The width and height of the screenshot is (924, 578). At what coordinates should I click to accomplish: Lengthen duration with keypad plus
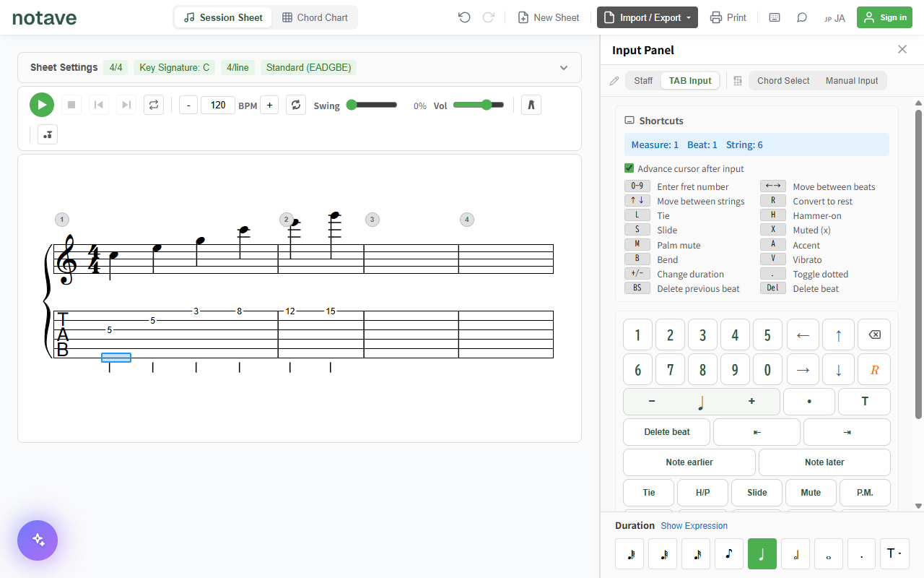(751, 401)
